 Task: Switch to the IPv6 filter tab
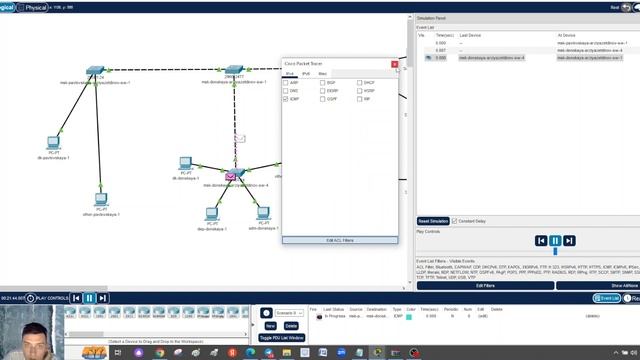(306, 73)
